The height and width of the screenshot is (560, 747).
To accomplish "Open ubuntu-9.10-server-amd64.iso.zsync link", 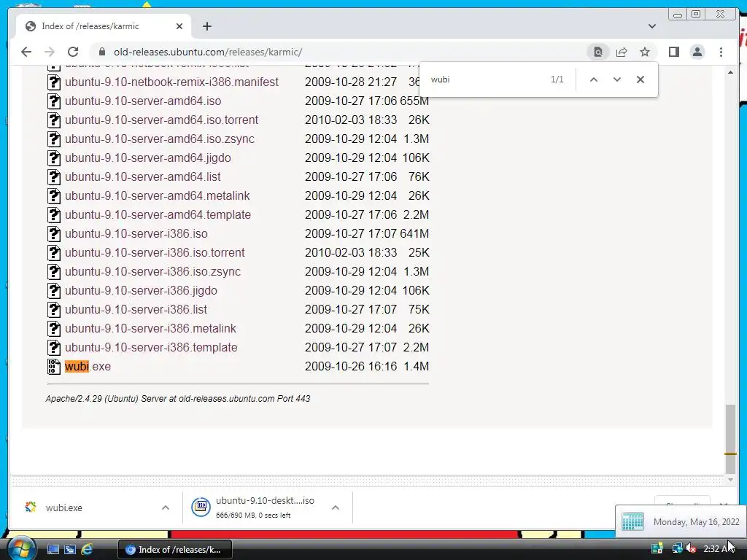I will tap(160, 139).
